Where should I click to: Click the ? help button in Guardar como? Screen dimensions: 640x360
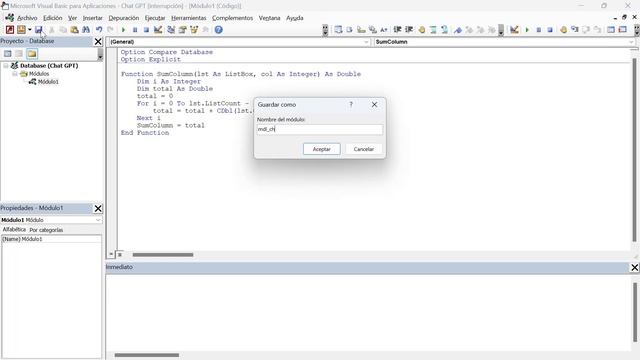pos(351,104)
